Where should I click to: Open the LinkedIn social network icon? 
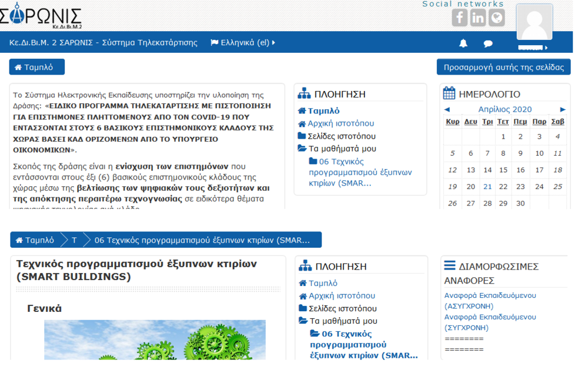coord(478,18)
